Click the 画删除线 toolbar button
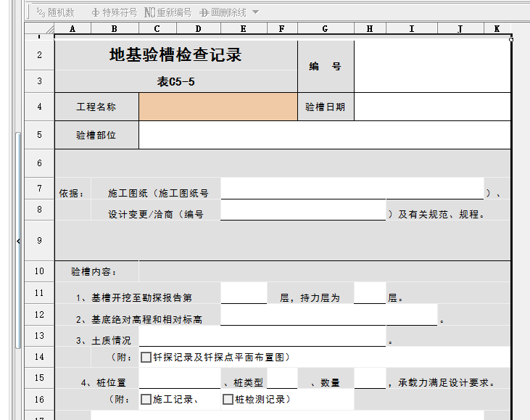The width and height of the screenshot is (530, 420). tap(223, 12)
